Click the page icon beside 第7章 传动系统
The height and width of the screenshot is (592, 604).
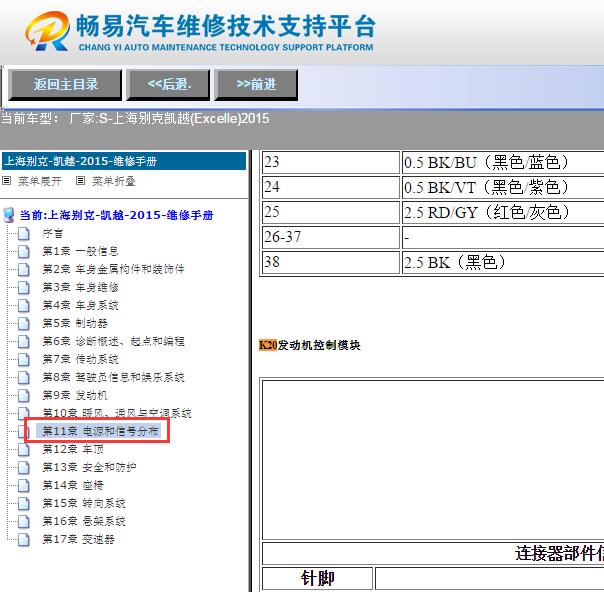point(23,359)
